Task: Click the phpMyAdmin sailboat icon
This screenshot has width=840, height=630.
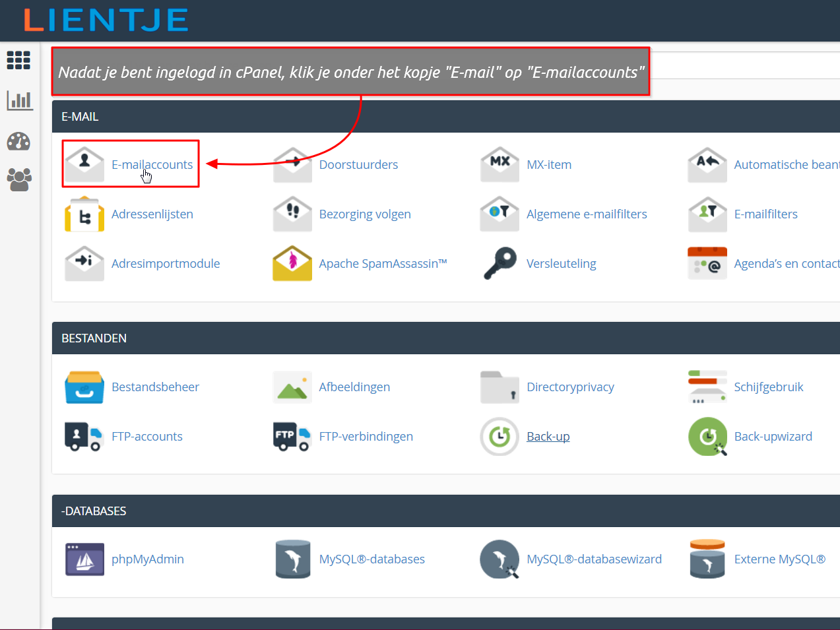Action: pyautogui.click(x=84, y=559)
